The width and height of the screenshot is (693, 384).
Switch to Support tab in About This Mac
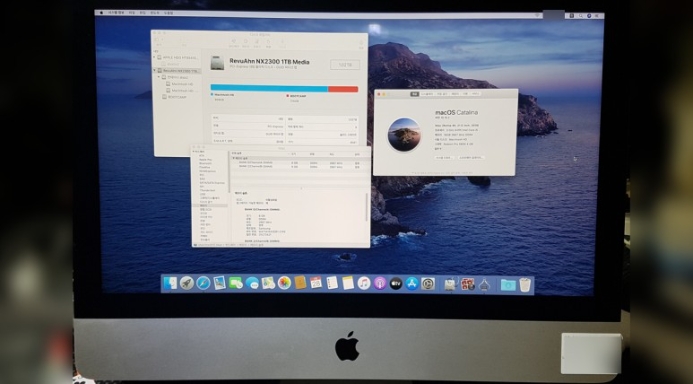465,94
